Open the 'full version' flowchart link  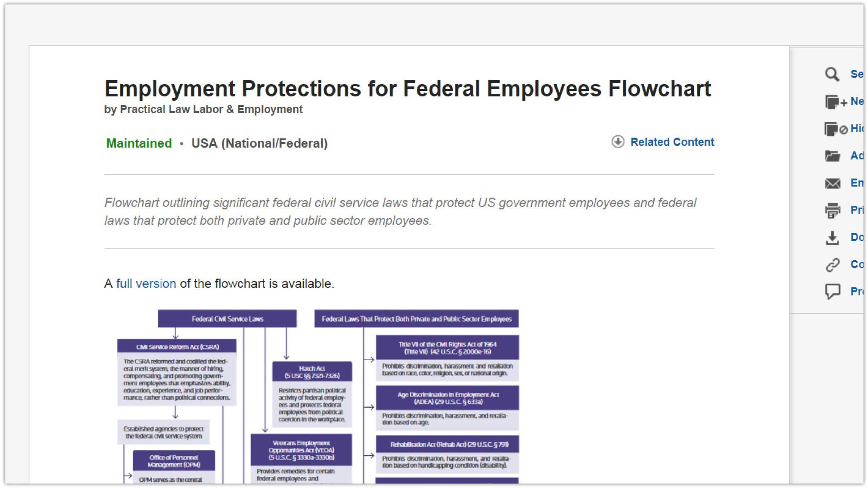(146, 283)
